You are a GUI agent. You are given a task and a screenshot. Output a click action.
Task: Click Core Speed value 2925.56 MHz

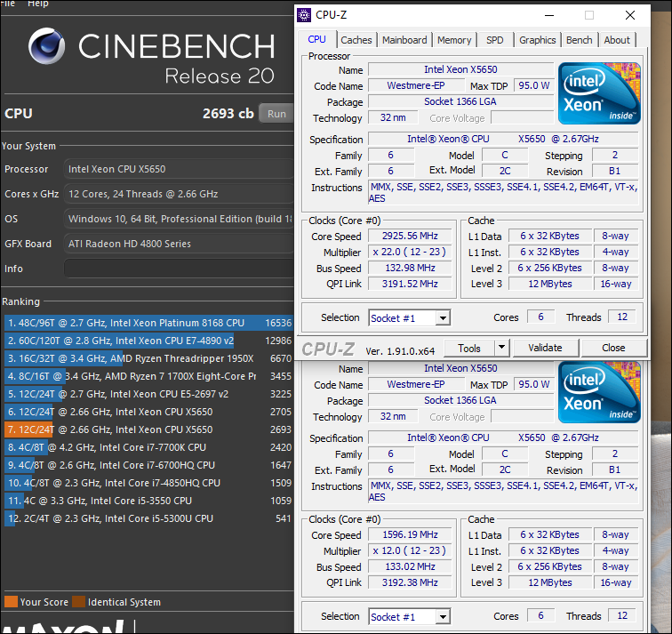point(410,236)
